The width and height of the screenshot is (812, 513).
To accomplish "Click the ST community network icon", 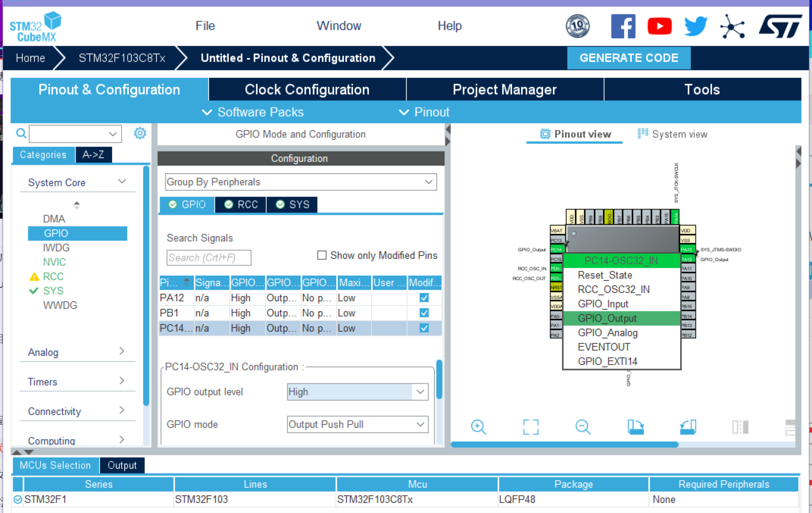I will (x=733, y=26).
